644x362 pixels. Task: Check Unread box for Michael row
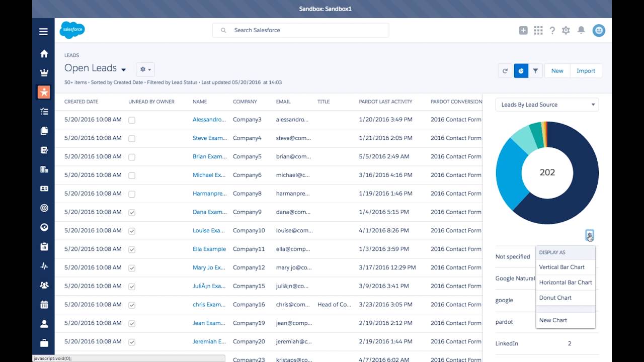click(132, 175)
